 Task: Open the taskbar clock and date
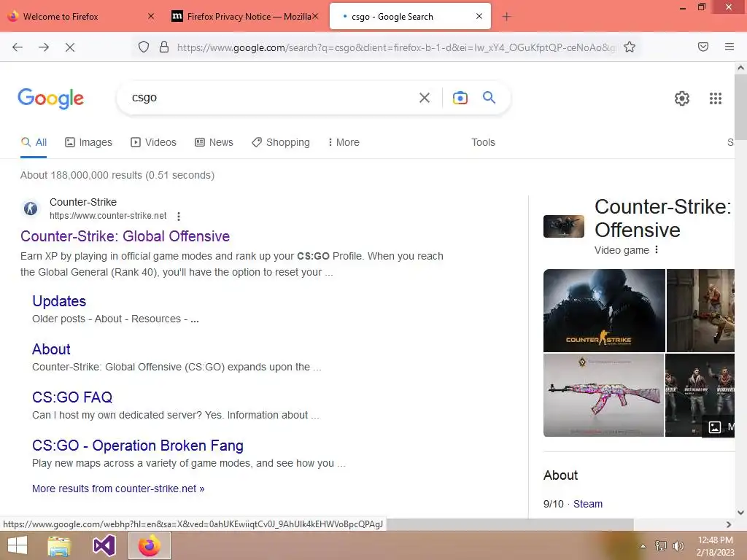click(x=715, y=546)
